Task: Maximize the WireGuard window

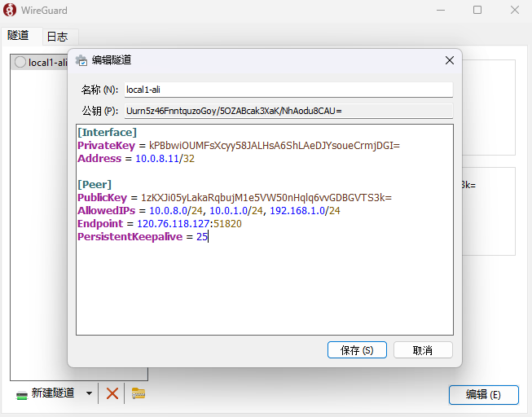Action: click(x=477, y=11)
